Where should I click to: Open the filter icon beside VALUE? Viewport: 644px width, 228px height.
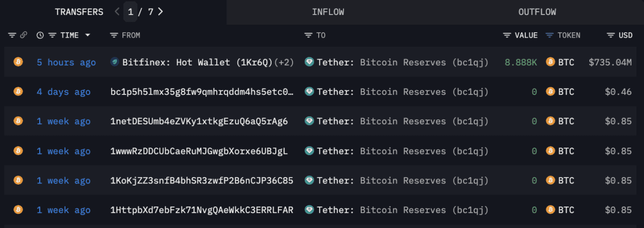coord(507,35)
